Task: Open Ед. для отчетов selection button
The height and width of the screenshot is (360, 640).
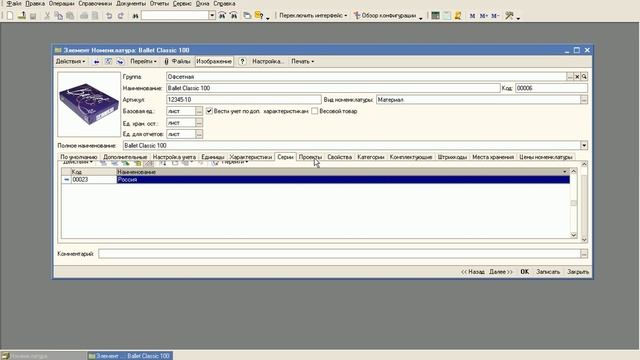Action: [199, 134]
